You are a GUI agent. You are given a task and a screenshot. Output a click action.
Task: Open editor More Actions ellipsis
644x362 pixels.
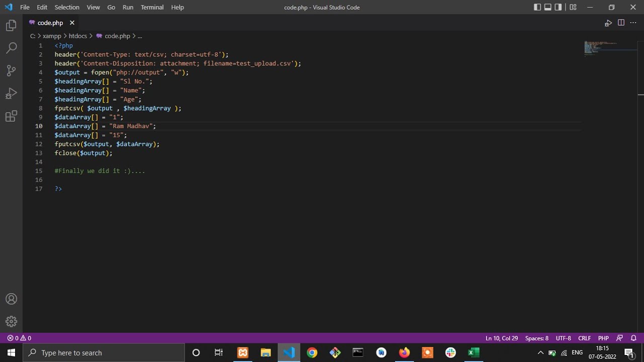(633, 23)
